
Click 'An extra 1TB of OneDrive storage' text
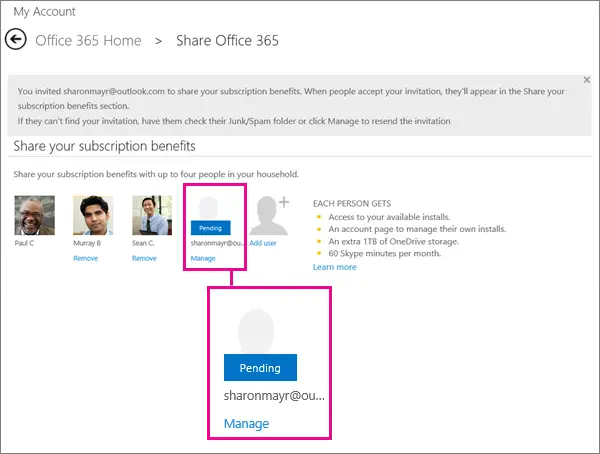coord(393,242)
